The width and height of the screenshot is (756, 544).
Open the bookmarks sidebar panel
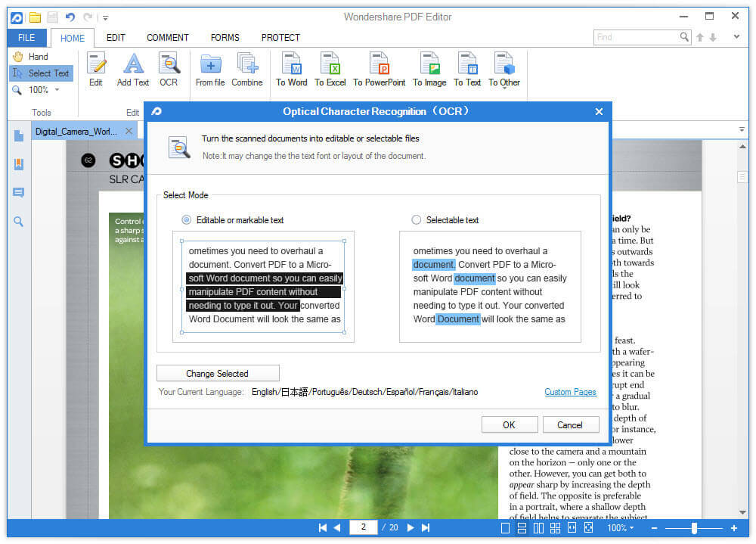coord(19,165)
